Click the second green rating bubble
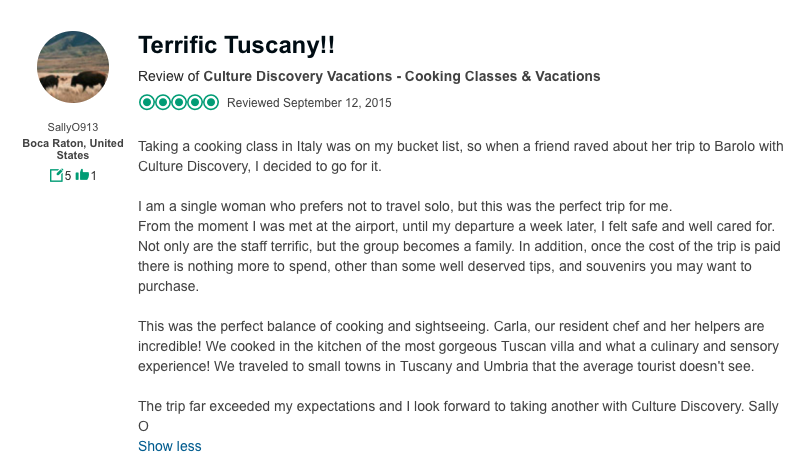Image resolution: width=795 pixels, height=466 pixels. point(163,102)
